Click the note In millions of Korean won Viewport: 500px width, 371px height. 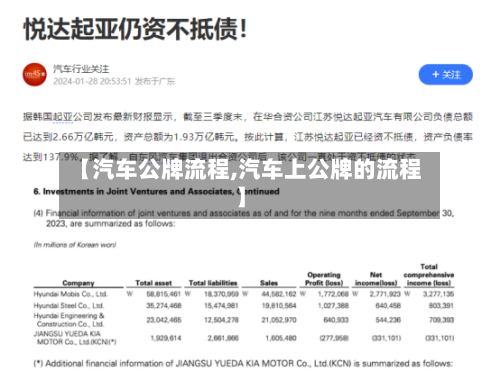click(x=75, y=245)
